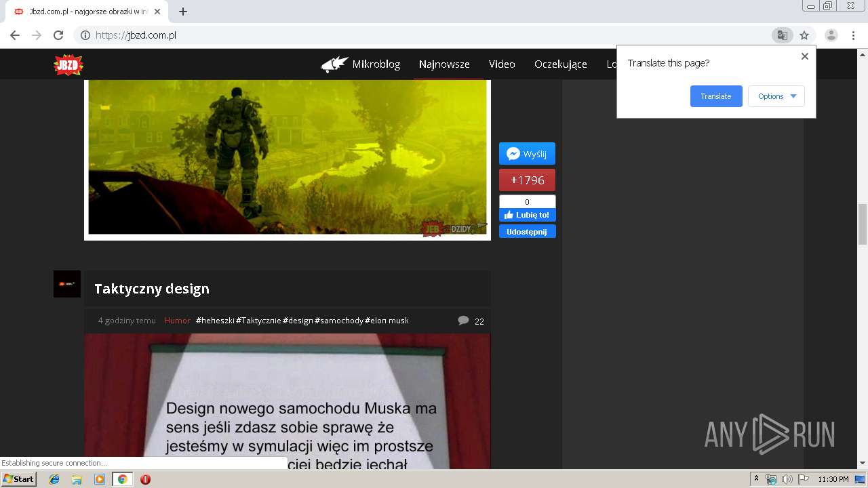This screenshot has width=868, height=488.
Task: Go back with the browser back arrow
Action: (15, 35)
